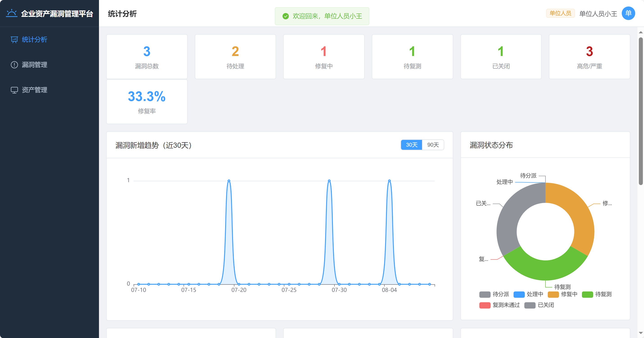The height and width of the screenshot is (338, 644).
Task: Switch trend chart to 30天
Action: coord(411,145)
